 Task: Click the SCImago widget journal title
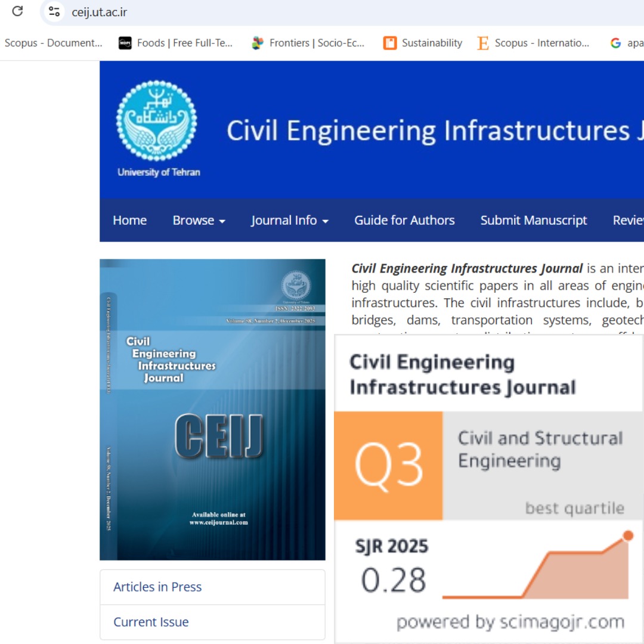pyautogui.click(x=463, y=374)
